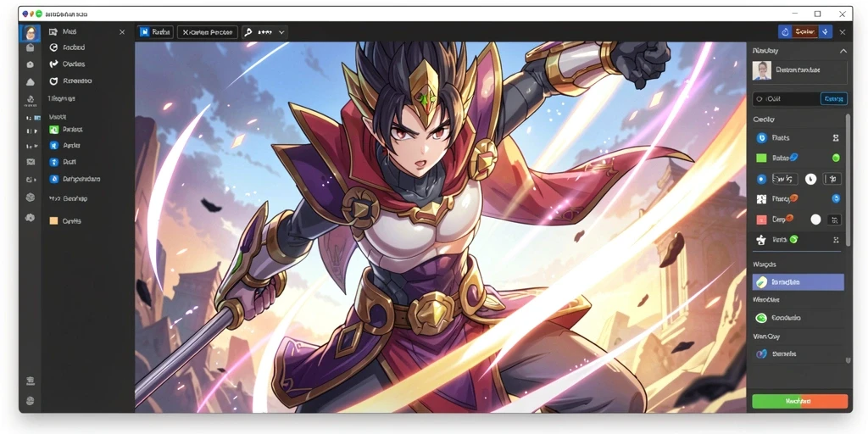Viewport: 868px width, 434px height.
Task: Click the blue down-arrow button at top right toolbar
Action: (x=826, y=32)
